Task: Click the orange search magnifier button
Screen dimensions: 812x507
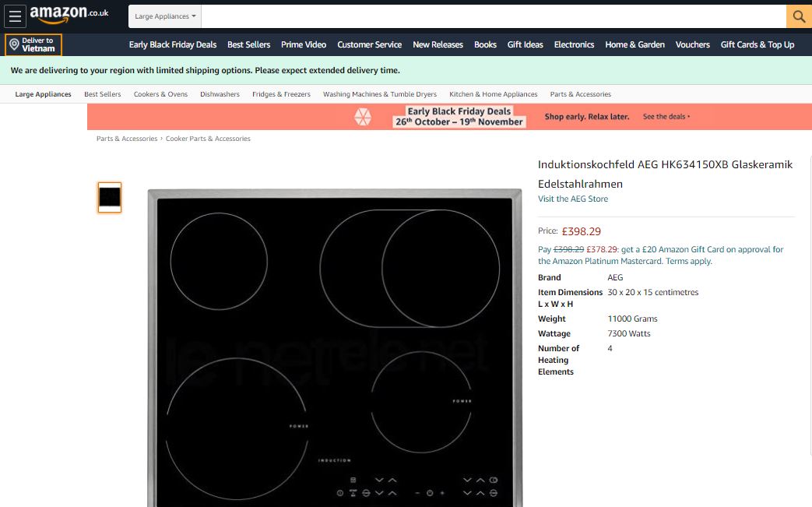Action: coord(799,16)
